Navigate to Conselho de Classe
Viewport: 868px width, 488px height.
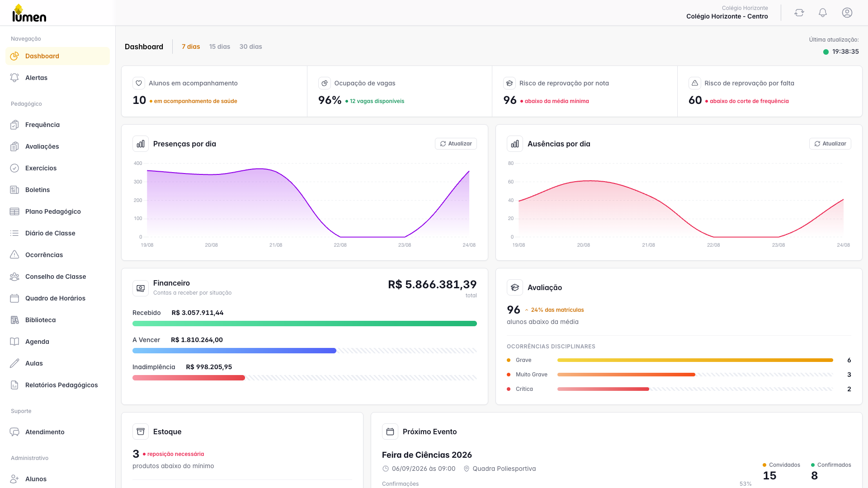click(58, 277)
